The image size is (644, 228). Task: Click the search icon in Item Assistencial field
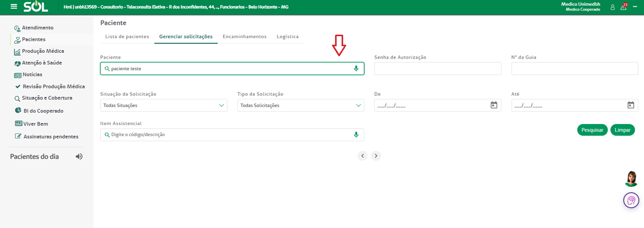(107, 135)
